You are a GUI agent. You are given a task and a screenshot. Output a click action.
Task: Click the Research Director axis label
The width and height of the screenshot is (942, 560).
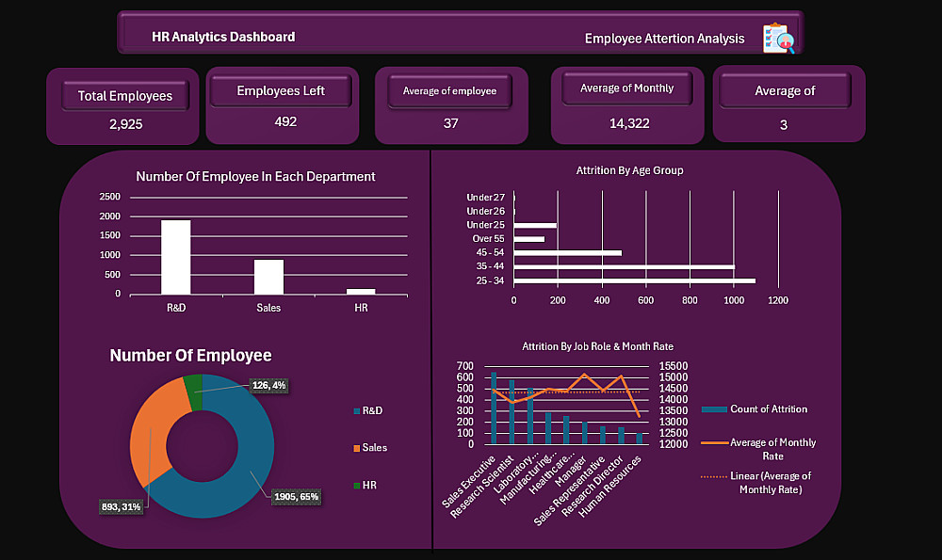(x=593, y=487)
